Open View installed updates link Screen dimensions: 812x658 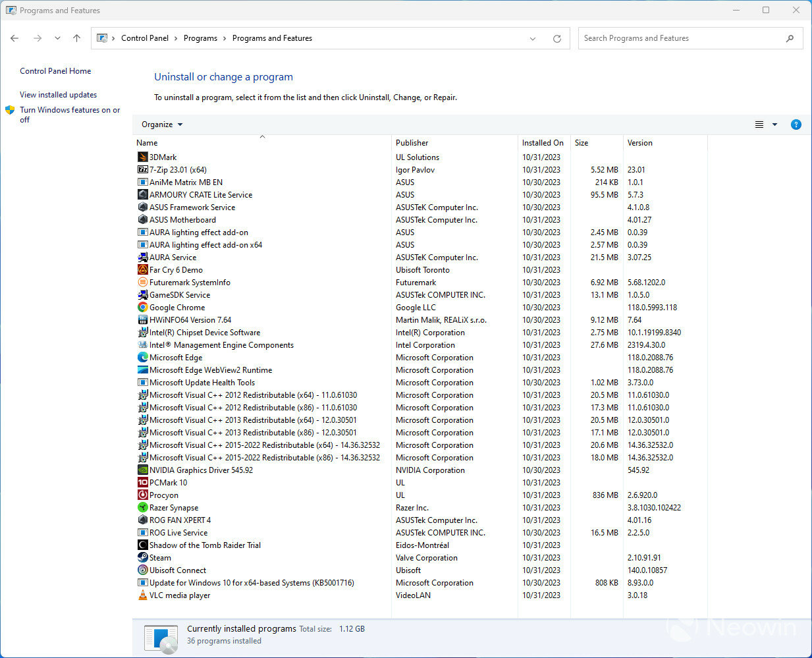pyautogui.click(x=58, y=95)
